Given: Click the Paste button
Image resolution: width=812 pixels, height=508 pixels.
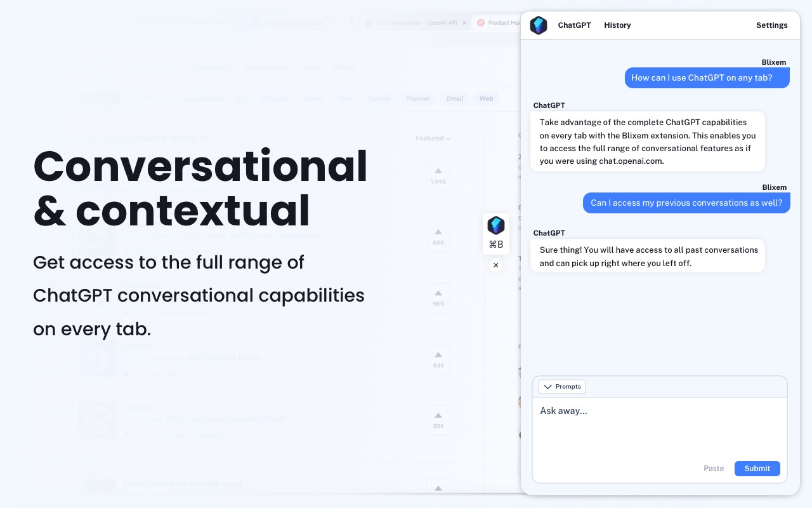Looking at the screenshot, I should coord(714,469).
